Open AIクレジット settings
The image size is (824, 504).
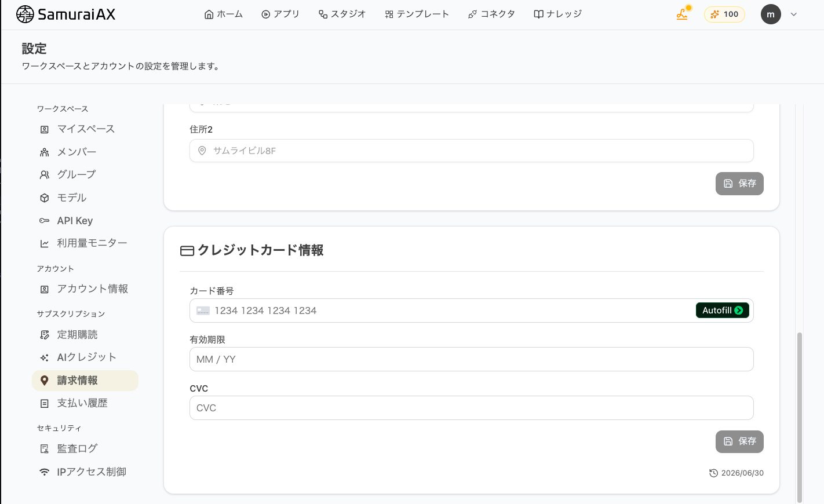point(85,357)
